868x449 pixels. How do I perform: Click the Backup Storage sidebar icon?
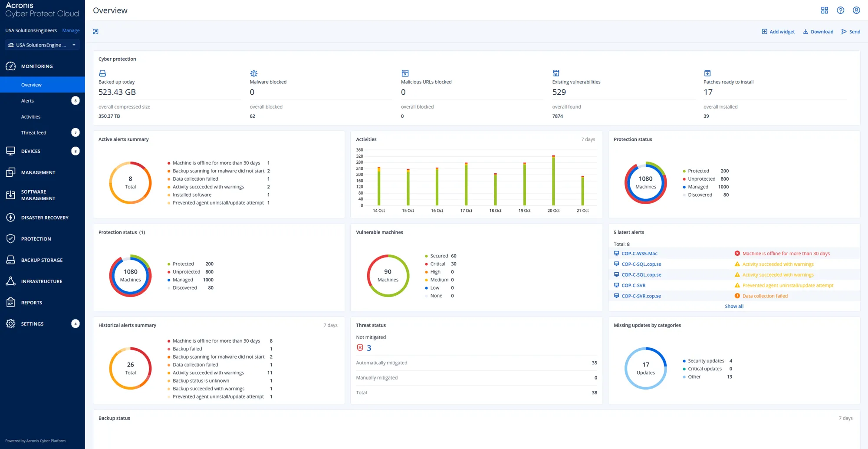coord(11,260)
